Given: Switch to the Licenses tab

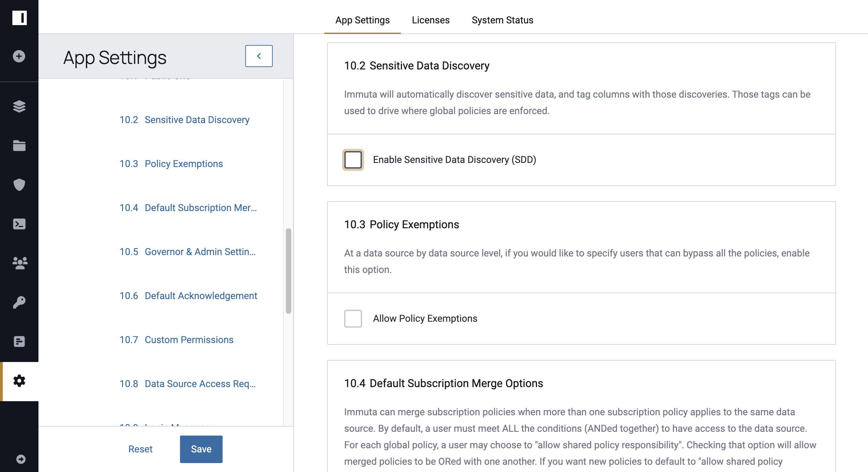Looking at the screenshot, I should click(430, 19).
